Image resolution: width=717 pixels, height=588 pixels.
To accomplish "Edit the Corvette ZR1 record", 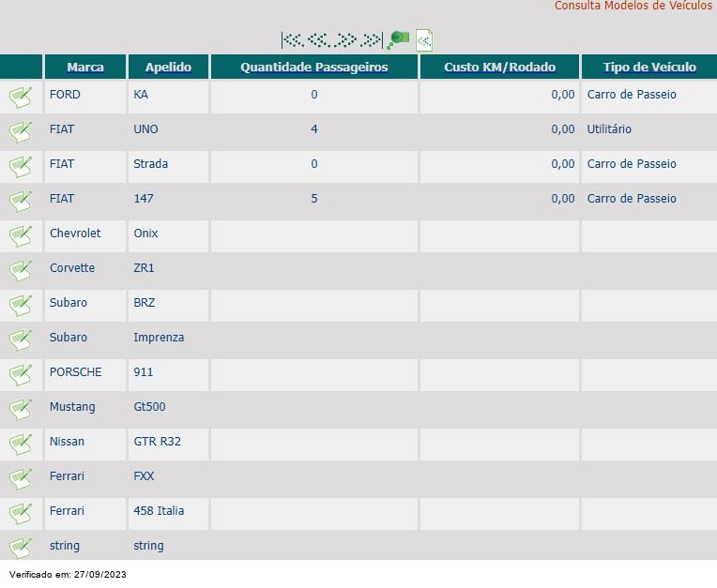I will tap(21, 271).
